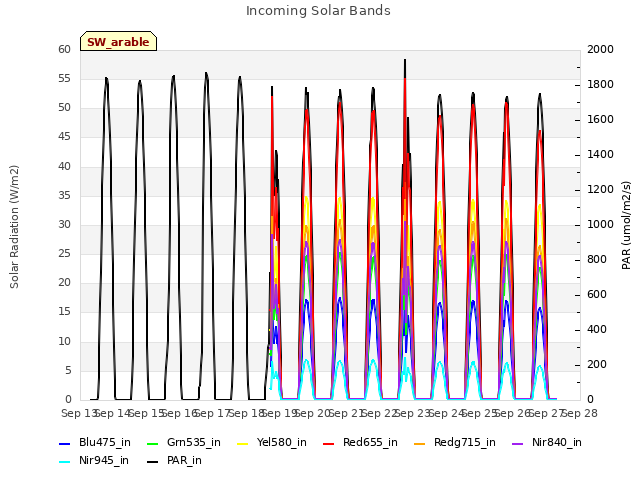Click the cyan Nir945_in legend swatch
Image resolution: width=640 pixels, height=480 pixels.
(65, 462)
